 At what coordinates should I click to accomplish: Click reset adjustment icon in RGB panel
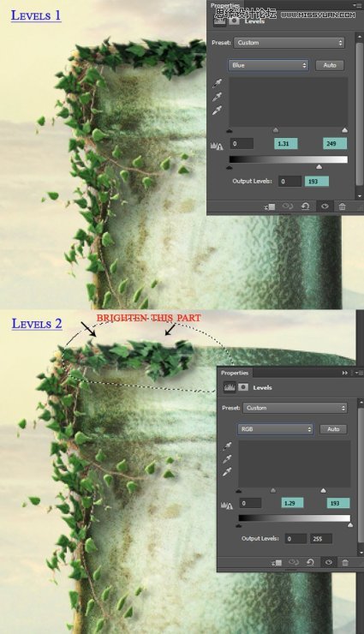(x=310, y=562)
